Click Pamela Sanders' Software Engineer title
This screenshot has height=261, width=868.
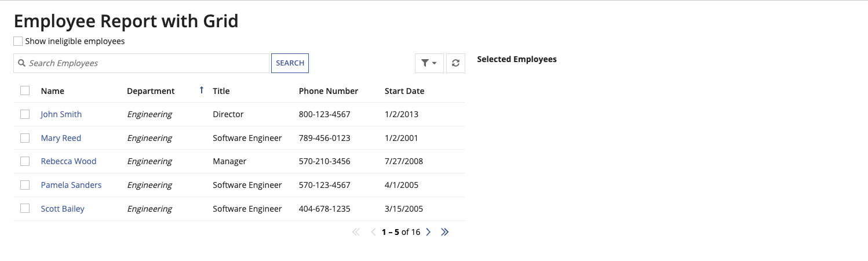[x=247, y=185]
